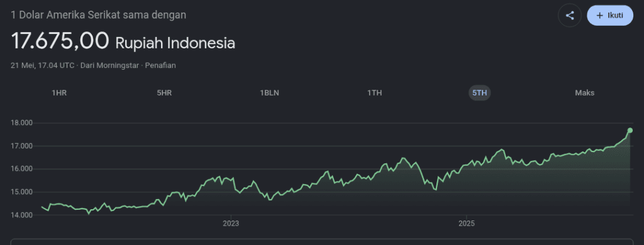Click the 2025 x-axis label
The height and width of the screenshot is (245, 644).
click(x=467, y=224)
